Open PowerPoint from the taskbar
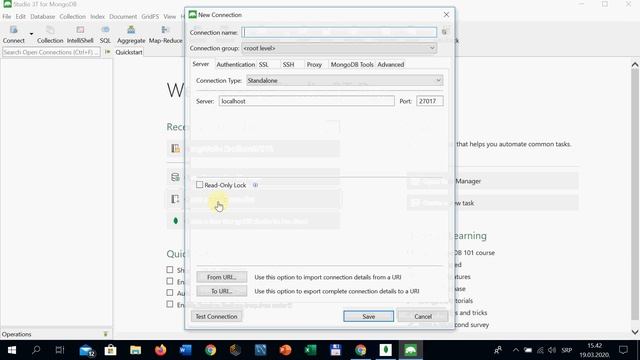 click(x=286, y=350)
